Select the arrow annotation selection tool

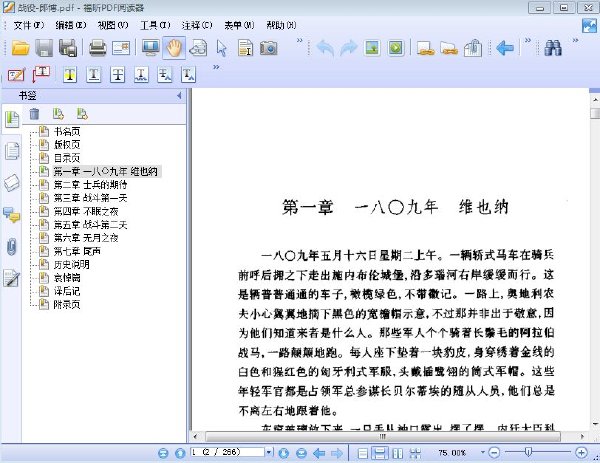click(222, 48)
